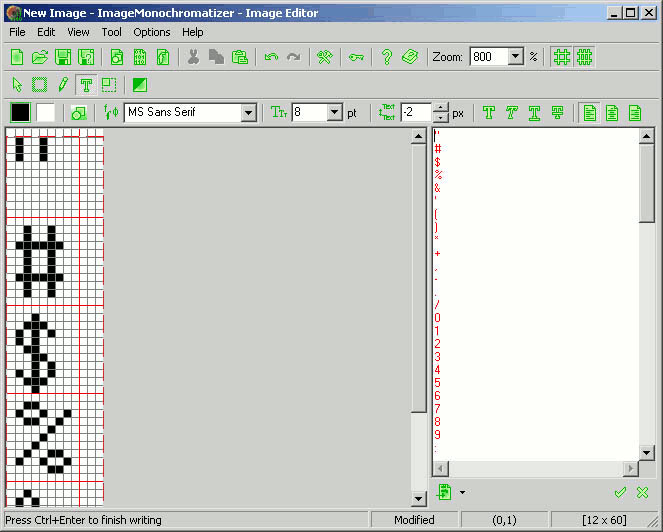Image resolution: width=663 pixels, height=532 pixels.
Task: Click the New file icon
Action: [x=17, y=57]
